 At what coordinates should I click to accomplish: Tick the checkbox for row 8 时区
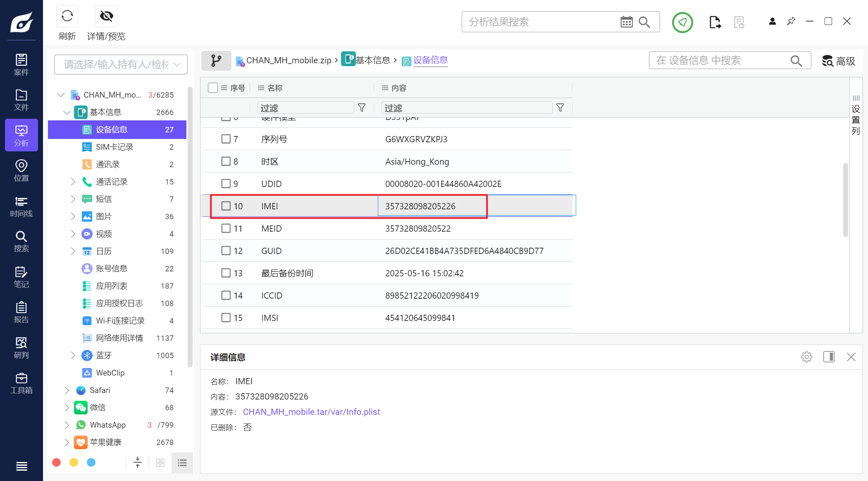pos(226,161)
